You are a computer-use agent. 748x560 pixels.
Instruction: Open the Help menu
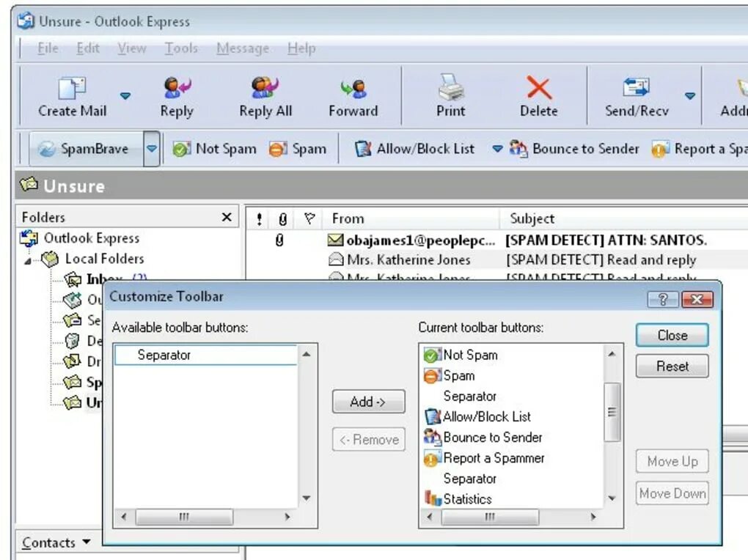coord(301,48)
